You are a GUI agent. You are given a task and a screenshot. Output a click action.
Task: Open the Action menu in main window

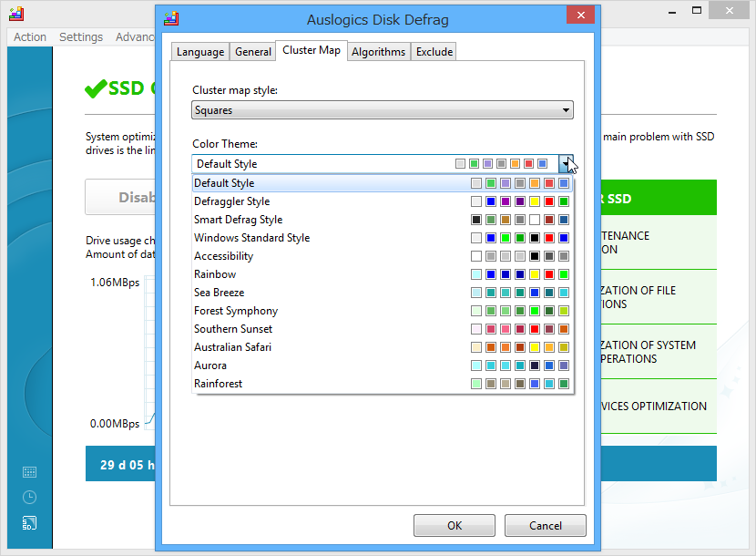[30, 37]
